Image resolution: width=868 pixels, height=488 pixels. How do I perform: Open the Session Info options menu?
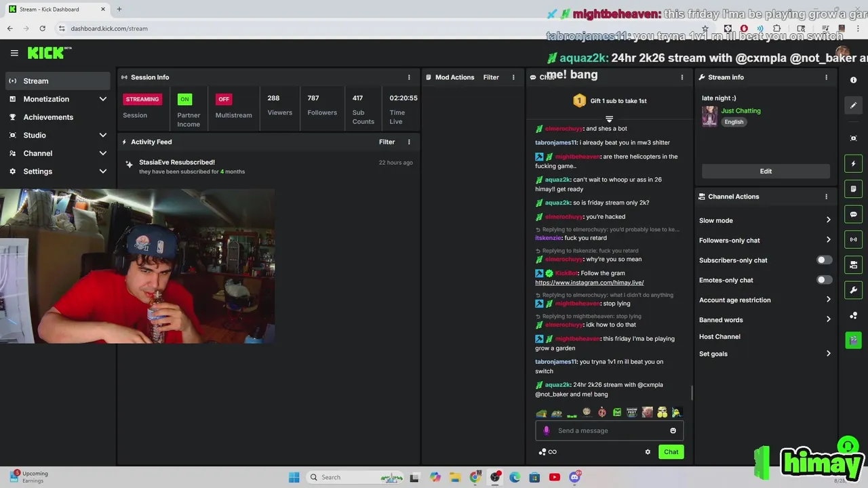coord(409,77)
